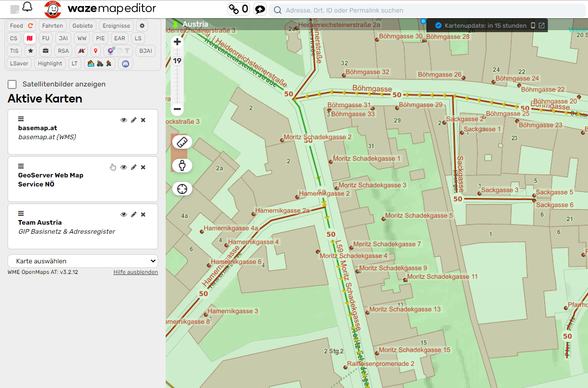This screenshot has width=588, height=388.
Task: Remove the Team Austria map layer
Action: [x=143, y=215]
